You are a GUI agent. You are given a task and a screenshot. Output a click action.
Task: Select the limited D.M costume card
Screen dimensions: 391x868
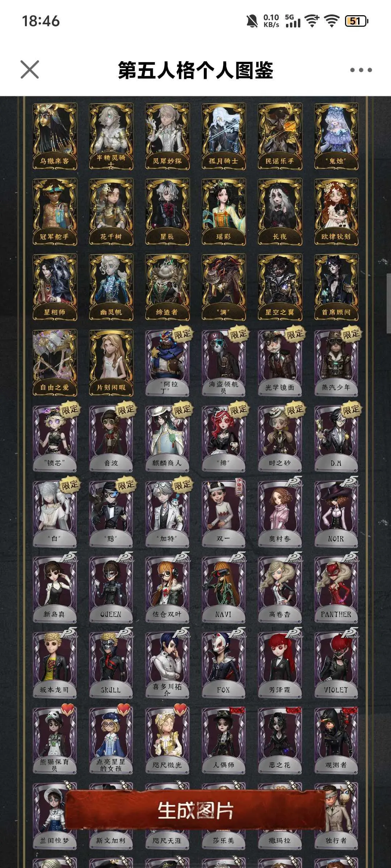click(336, 438)
